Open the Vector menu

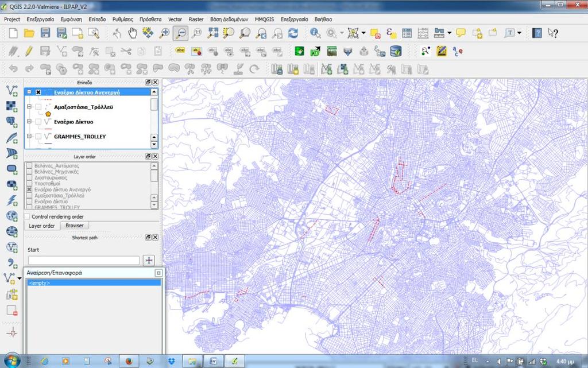tap(175, 19)
